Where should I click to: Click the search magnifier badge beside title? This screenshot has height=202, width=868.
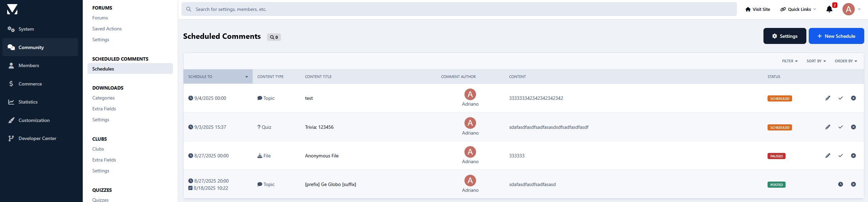tap(274, 37)
